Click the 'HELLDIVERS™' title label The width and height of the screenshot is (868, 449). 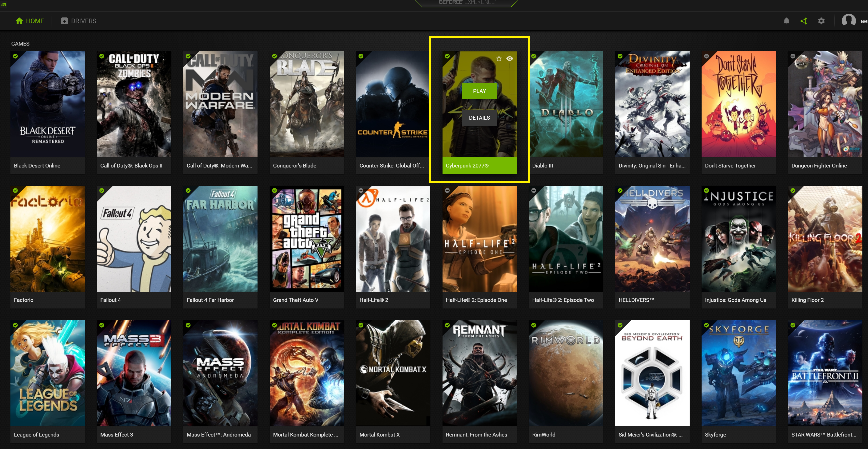[x=636, y=300]
